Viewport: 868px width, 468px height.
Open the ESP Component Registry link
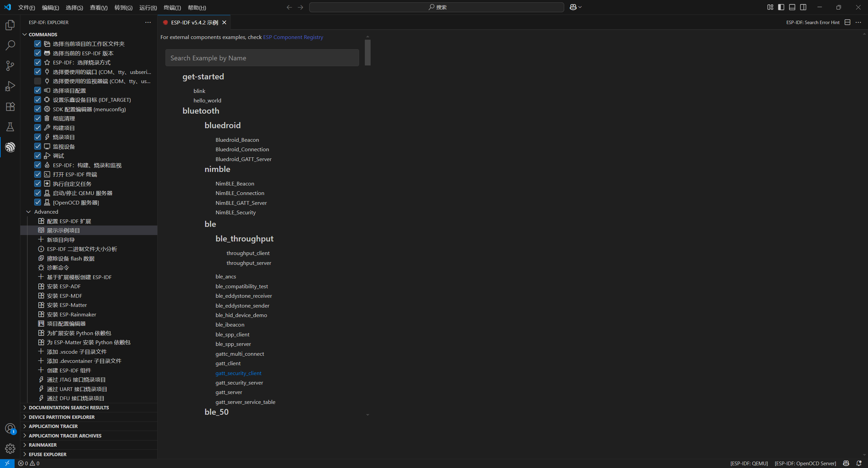293,37
